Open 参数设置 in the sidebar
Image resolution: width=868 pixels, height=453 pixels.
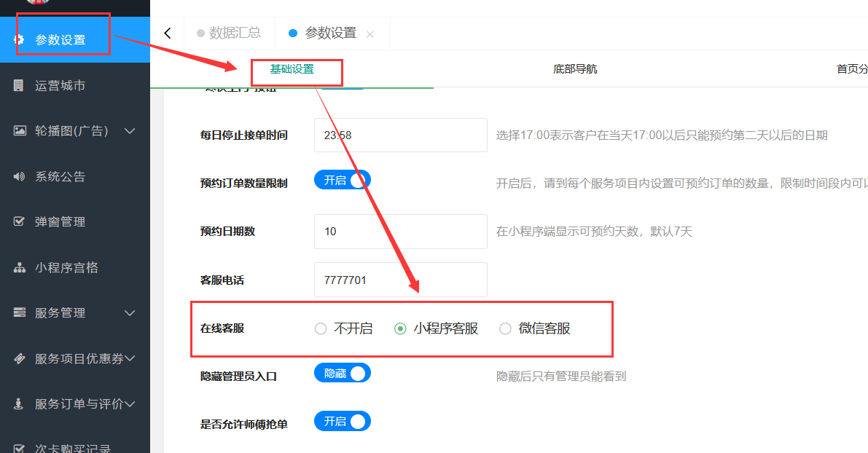coord(75,40)
